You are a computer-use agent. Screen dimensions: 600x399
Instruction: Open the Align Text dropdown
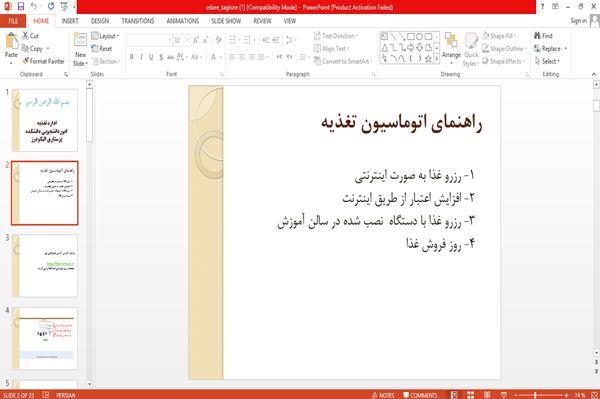coord(331,49)
